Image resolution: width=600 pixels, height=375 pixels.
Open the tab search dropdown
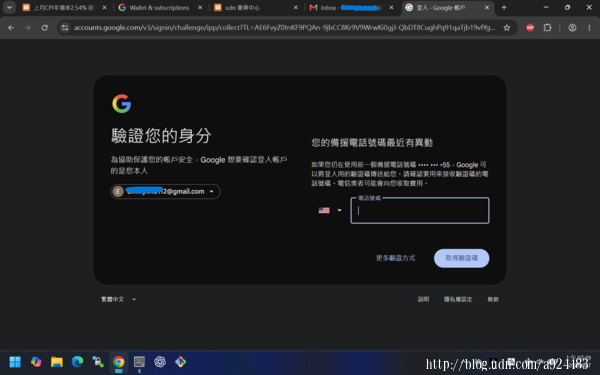tap(9, 7)
